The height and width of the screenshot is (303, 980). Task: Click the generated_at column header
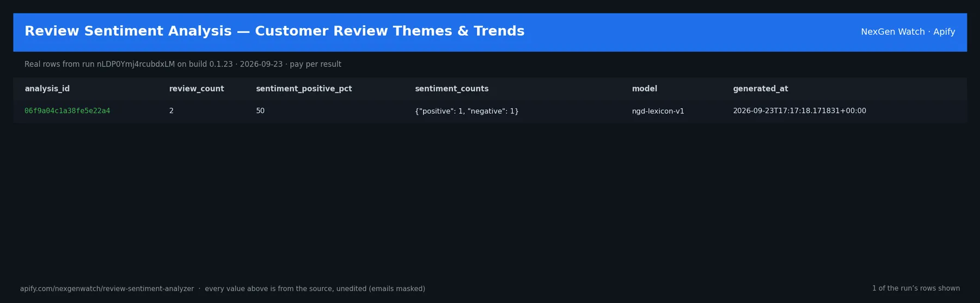[x=761, y=89]
